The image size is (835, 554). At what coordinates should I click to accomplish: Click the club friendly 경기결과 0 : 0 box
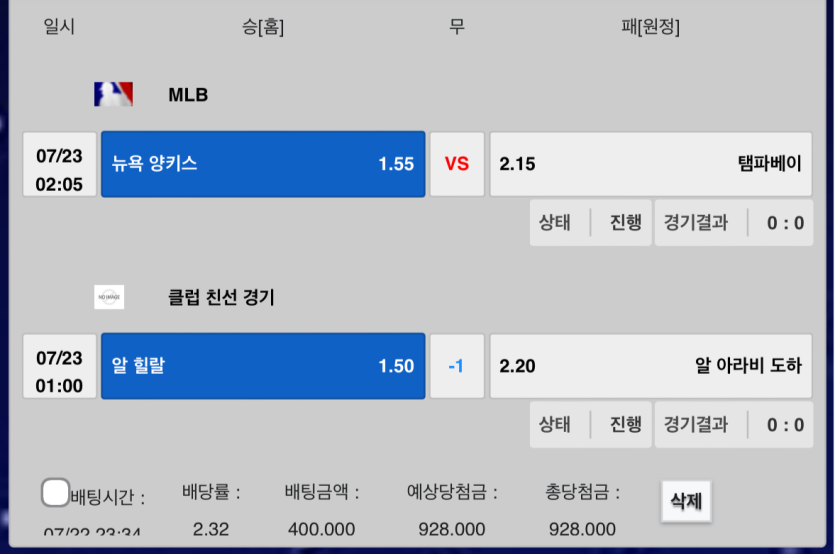tap(733, 425)
